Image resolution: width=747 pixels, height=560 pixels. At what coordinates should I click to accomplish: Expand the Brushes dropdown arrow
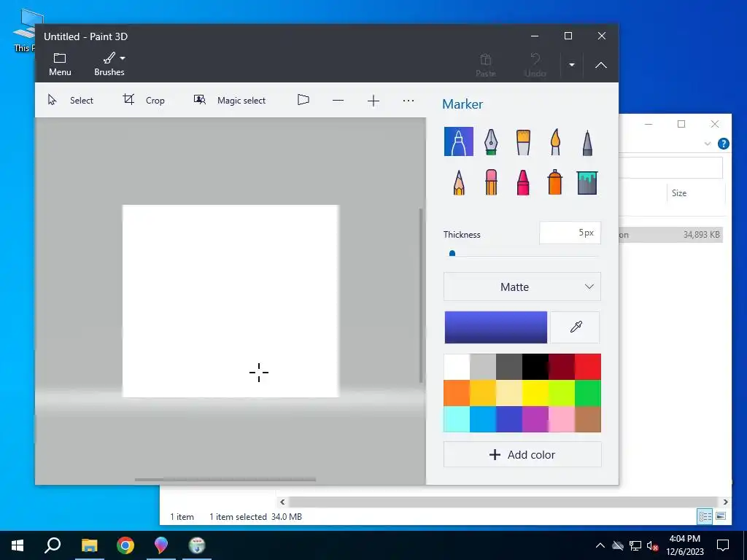(x=123, y=58)
